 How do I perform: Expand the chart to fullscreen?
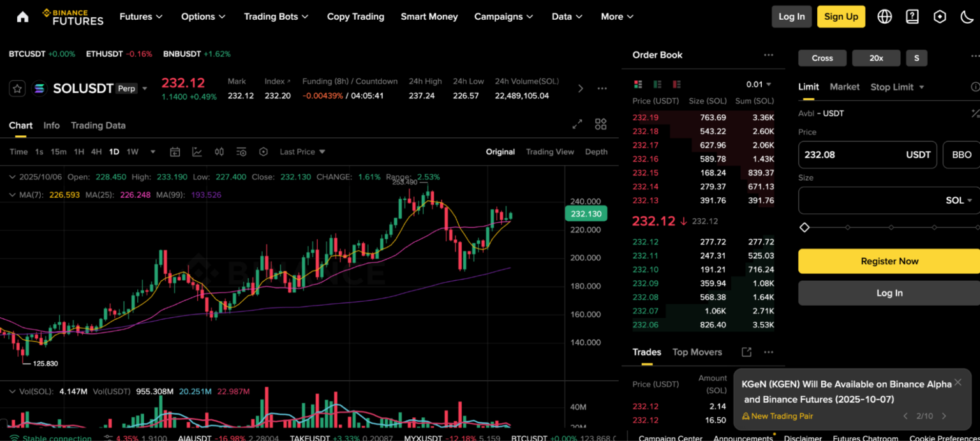coord(577,124)
